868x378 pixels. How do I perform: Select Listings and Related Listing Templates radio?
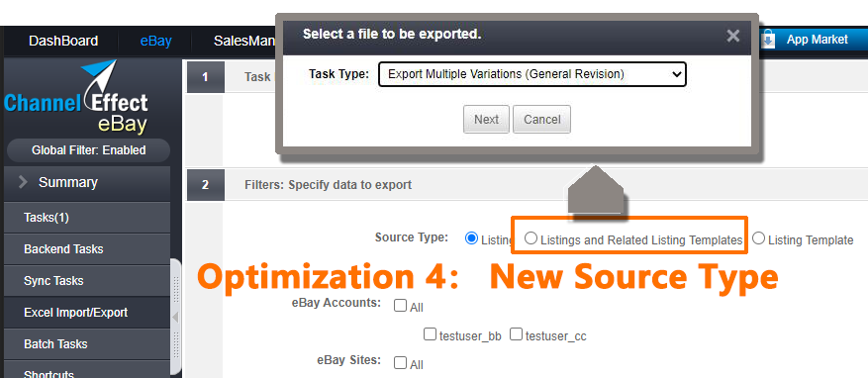(x=530, y=238)
